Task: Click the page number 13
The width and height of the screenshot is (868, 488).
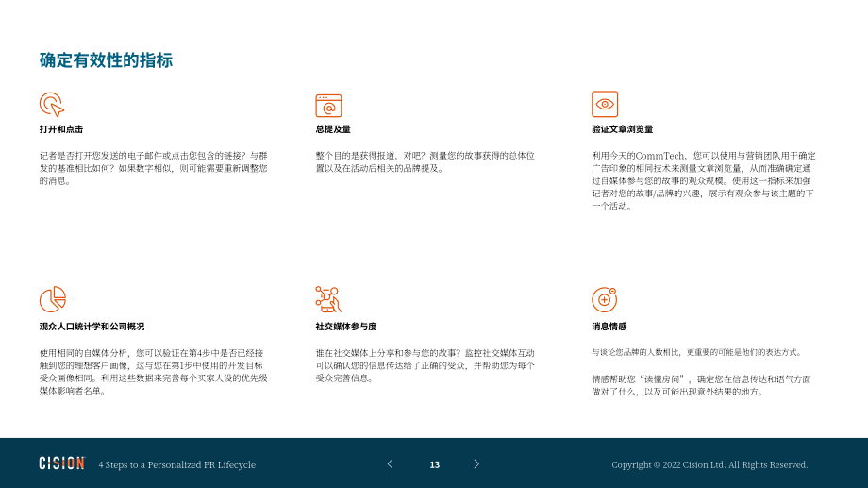Action: [435, 464]
